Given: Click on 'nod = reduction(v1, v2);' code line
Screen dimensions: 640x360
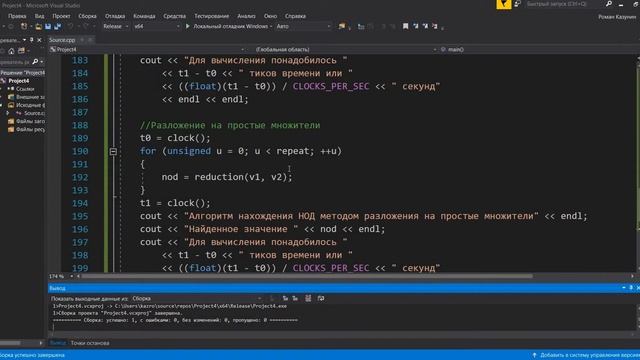Looking at the screenshot, I should click(227, 177).
